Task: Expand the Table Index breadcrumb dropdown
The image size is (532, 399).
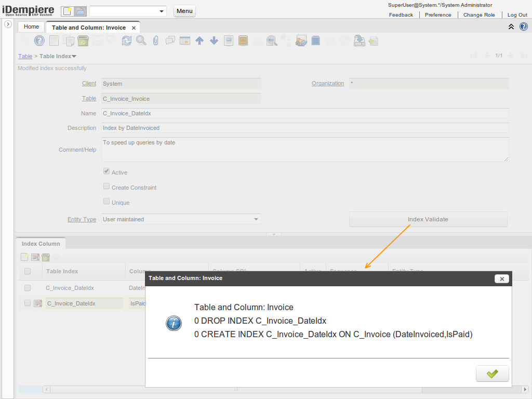Action: click(x=74, y=56)
